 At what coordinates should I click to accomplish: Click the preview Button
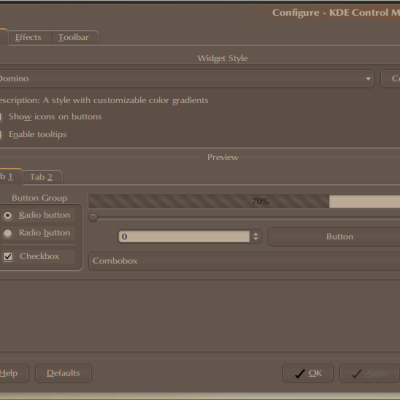pyautogui.click(x=334, y=237)
